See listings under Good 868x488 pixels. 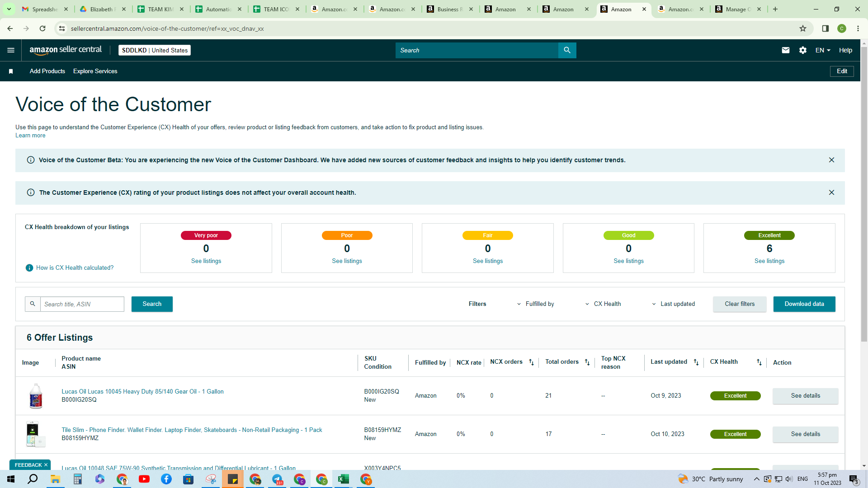pos(628,261)
